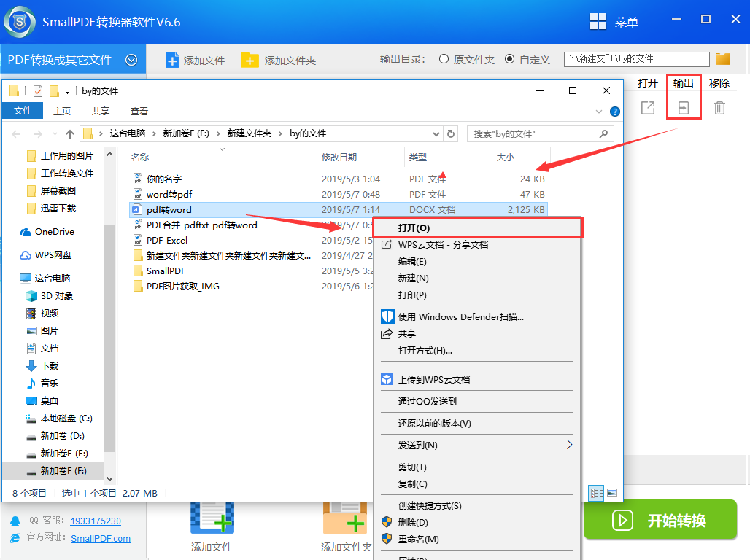This screenshot has height=560, width=750.
Task: Open Explorer address bar history dropdown
Action: 436,134
